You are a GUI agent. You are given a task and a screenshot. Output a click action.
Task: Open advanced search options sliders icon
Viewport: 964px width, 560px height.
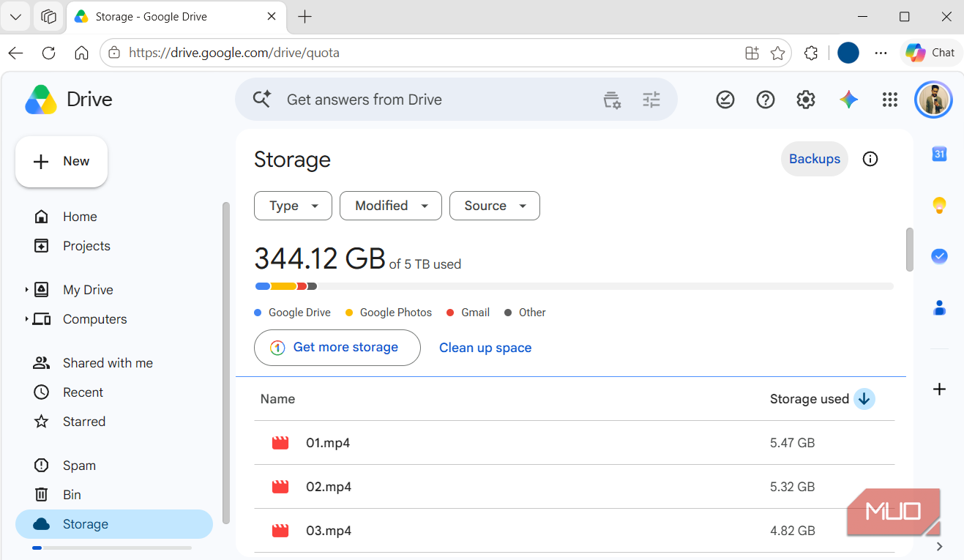coord(651,100)
